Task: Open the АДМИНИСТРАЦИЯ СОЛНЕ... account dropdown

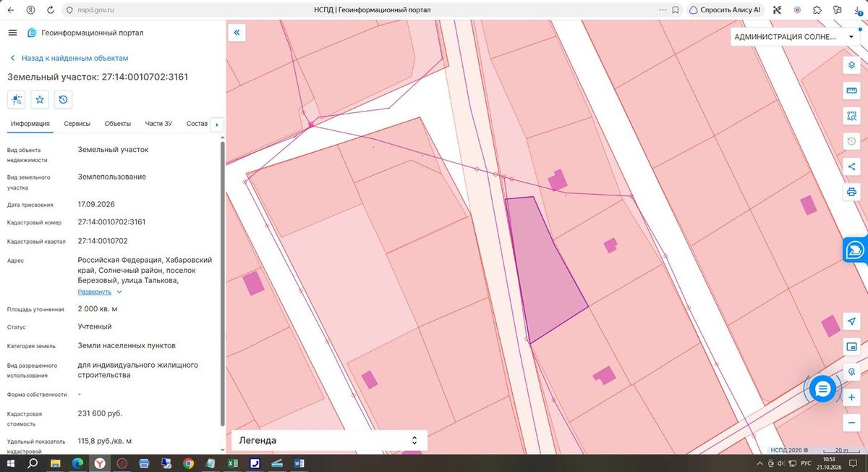Action: 794,37
